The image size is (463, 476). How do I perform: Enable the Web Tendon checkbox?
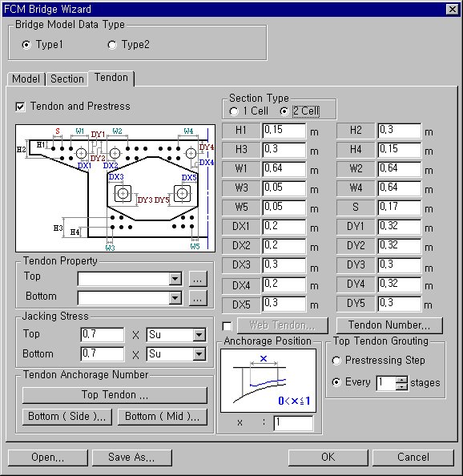coord(227,326)
